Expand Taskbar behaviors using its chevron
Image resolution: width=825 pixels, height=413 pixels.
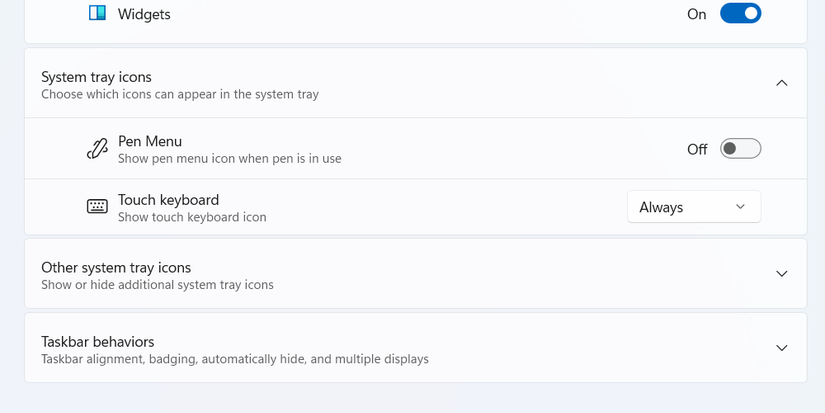click(782, 348)
